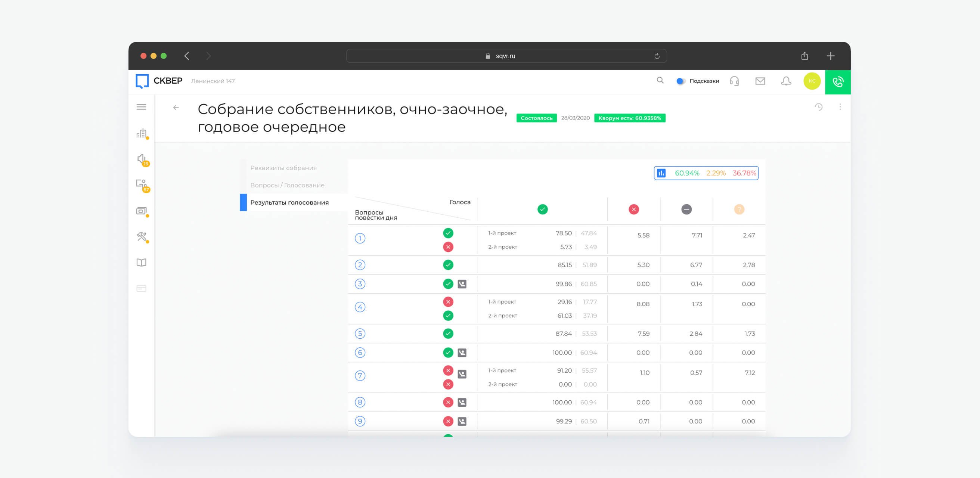Toggle the Подсказки switch
The width and height of the screenshot is (980, 478).
[x=680, y=81]
